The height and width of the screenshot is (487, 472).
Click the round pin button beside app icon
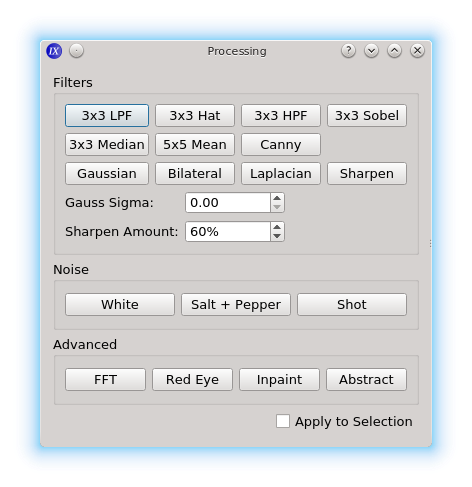[x=76, y=51]
